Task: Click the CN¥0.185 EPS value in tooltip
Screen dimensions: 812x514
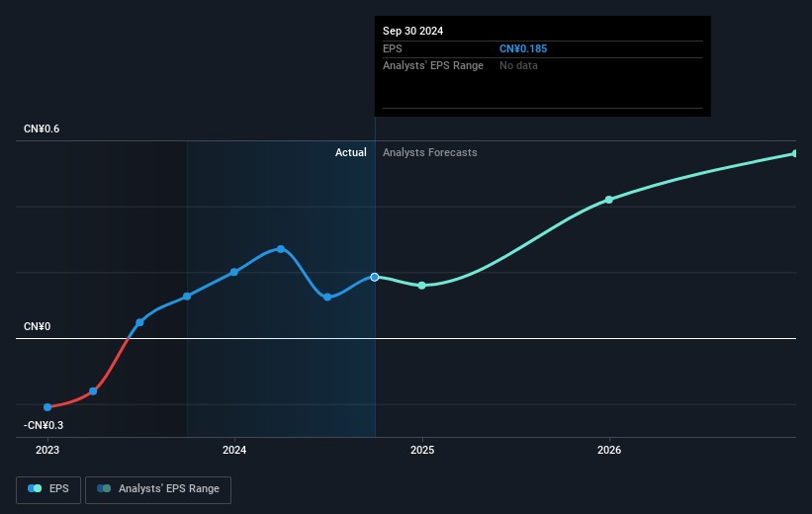Action: (x=523, y=48)
